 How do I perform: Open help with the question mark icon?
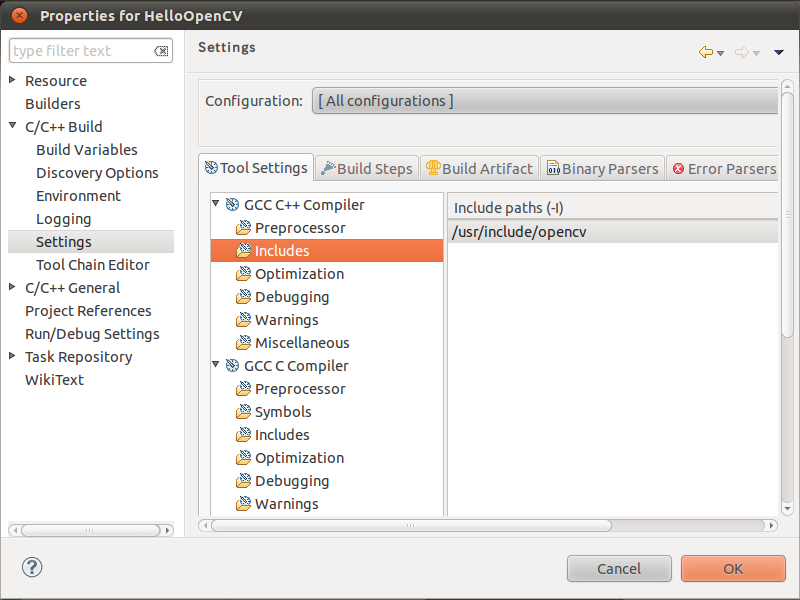pyautogui.click(x=32, y=567)
